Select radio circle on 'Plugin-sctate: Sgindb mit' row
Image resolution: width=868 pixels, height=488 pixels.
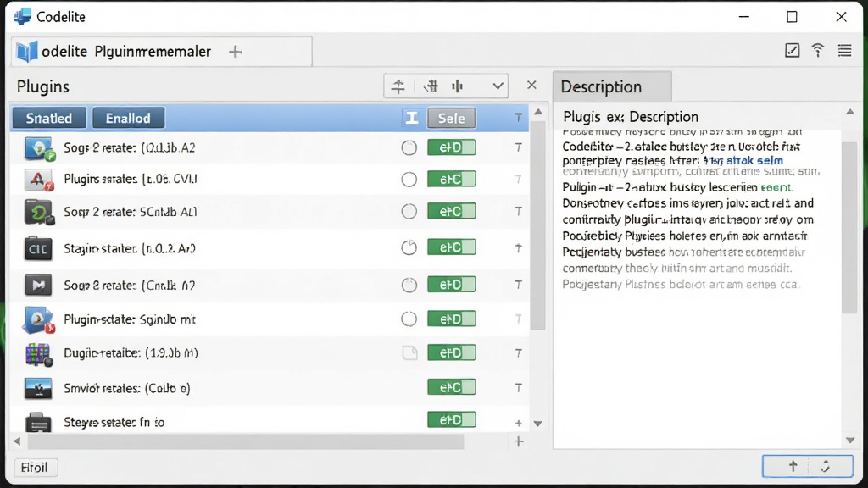click(x=409, y=319)
